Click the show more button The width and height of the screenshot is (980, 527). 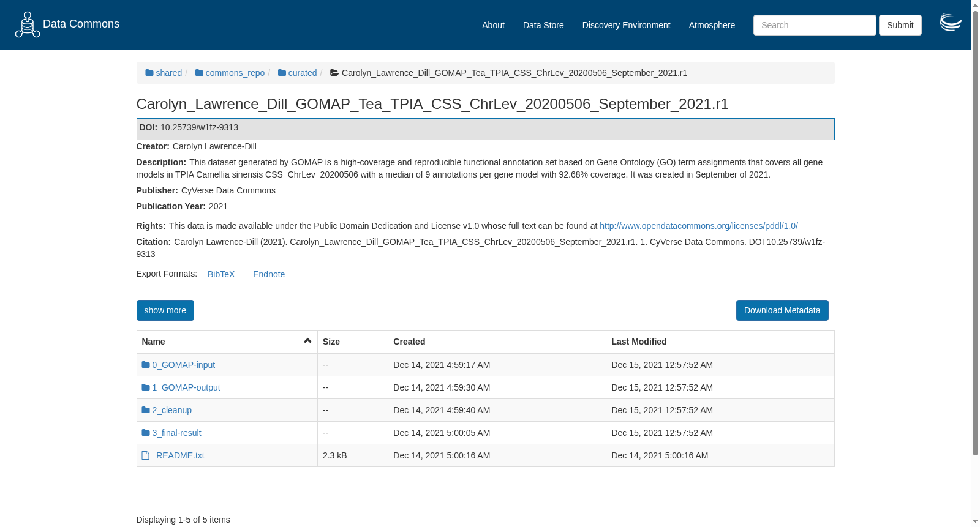(x=165, y=310)
